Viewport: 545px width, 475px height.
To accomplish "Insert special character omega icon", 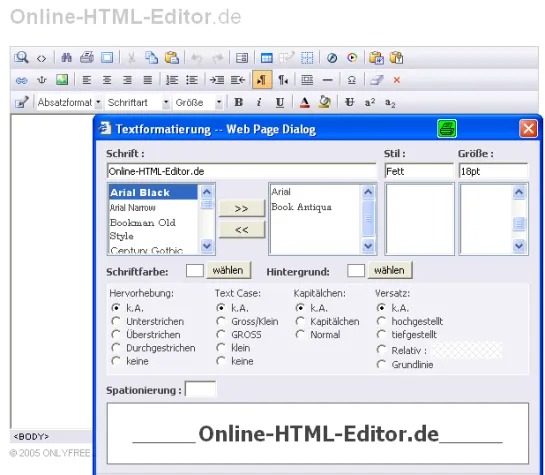I will (352, 80).
